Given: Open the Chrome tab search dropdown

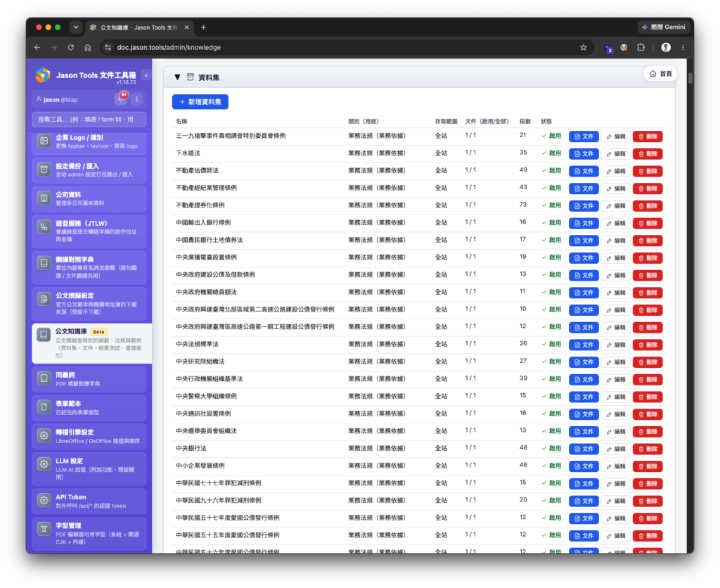Looking at the screenshot, I should (x=76, y=27).
